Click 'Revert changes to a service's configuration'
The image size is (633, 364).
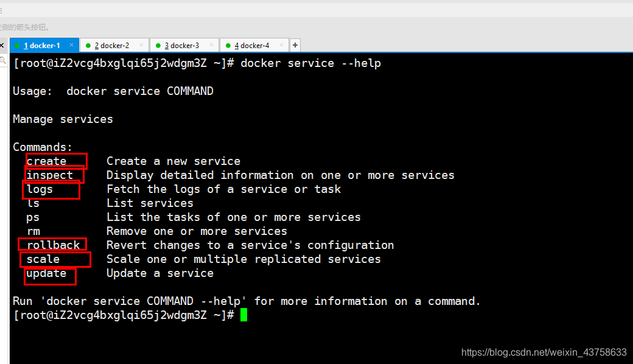click(x=250, y=245)
